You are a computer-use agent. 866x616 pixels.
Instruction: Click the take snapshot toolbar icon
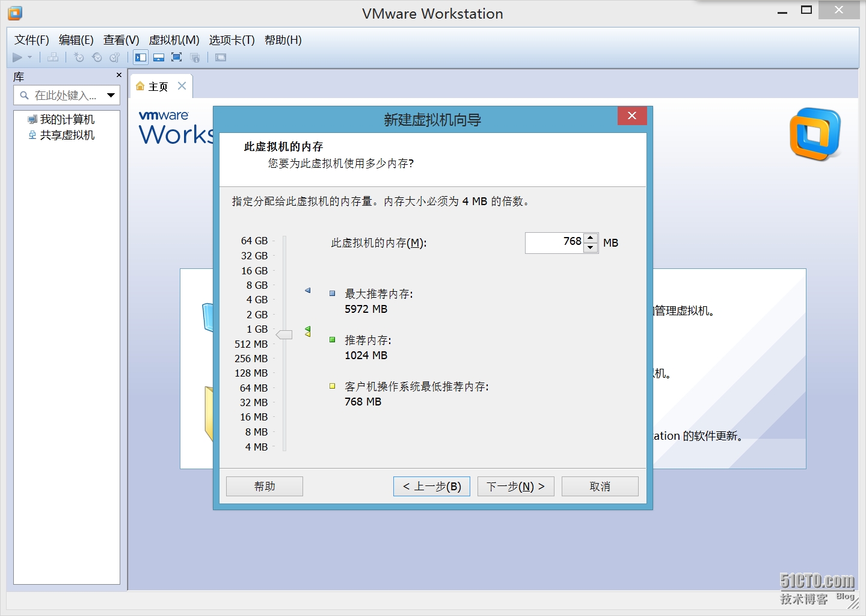click(79, 57)
